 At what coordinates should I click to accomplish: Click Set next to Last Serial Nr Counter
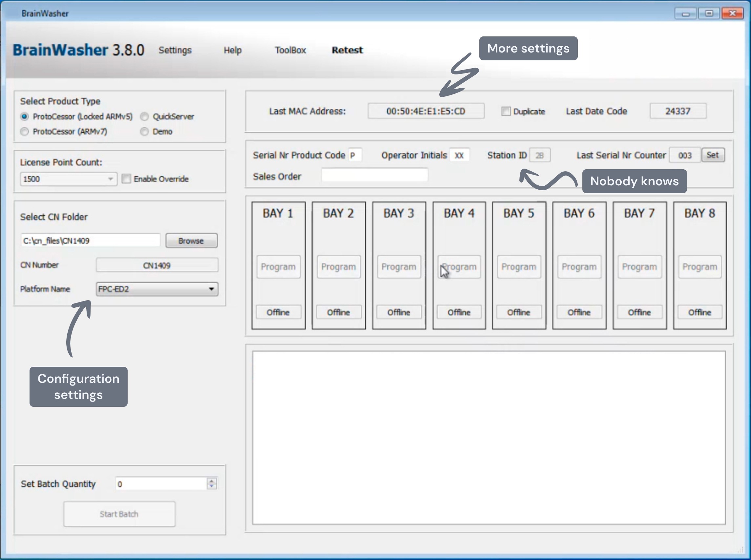coord(713,155)
